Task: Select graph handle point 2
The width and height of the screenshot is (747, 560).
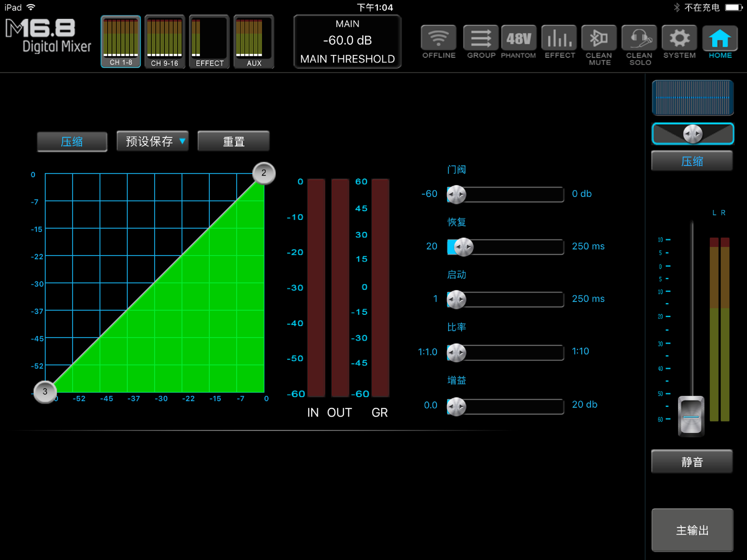Action: (x=264, y=173)
